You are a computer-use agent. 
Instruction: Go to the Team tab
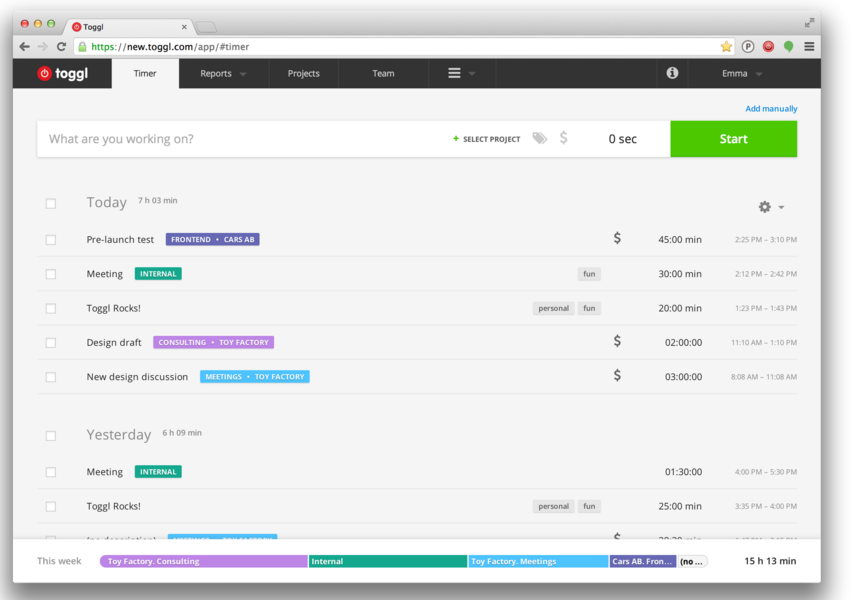(x=383, y=73)
